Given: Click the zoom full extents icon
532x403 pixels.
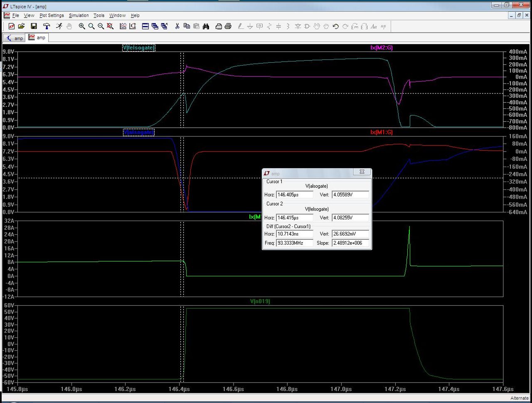Looking at the screenshot, I should click(110, 26).
